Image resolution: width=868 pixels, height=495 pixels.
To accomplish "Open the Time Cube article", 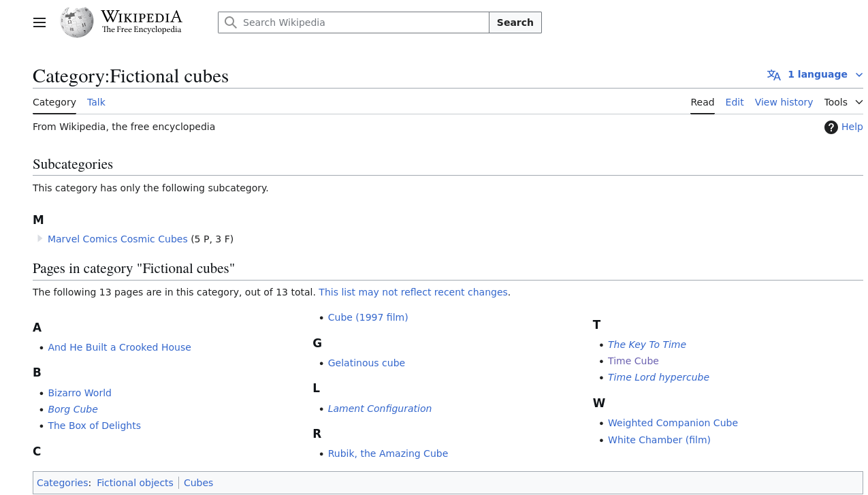I will pyautogui.click(x=633, y=361).
